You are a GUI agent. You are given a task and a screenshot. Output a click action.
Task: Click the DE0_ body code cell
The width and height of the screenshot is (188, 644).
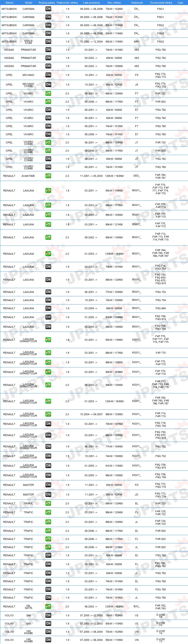[137, 176]
